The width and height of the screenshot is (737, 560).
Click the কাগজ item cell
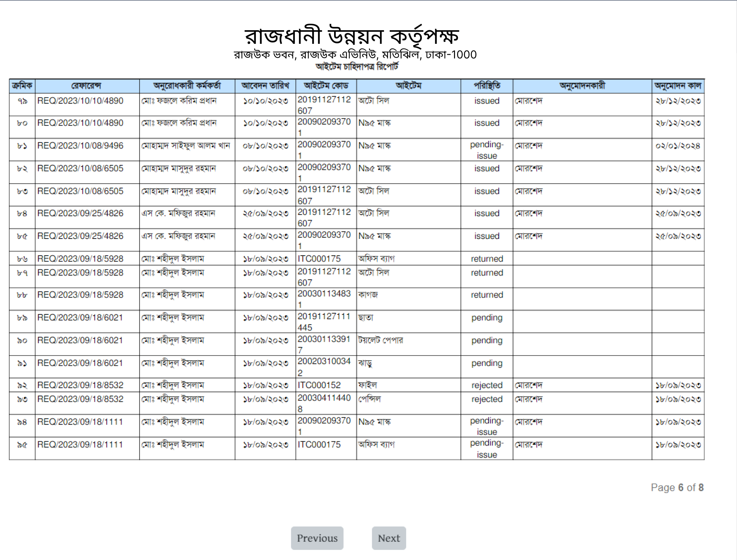coord(408,299)
